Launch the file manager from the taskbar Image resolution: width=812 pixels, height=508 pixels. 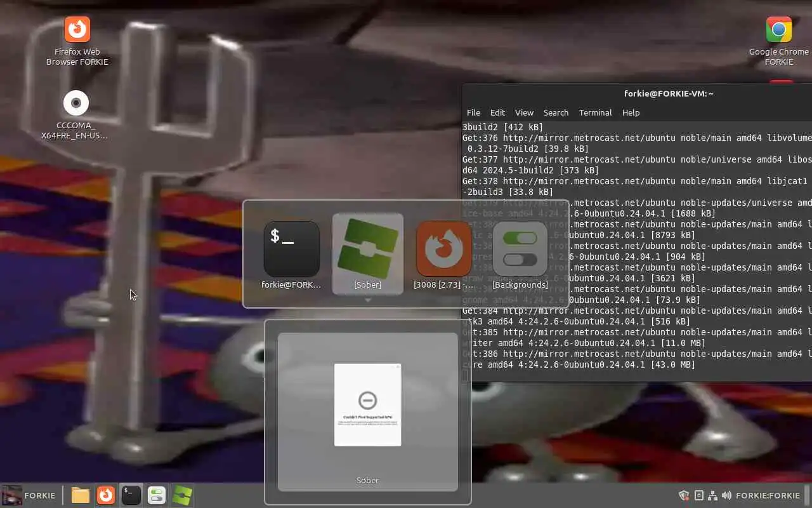81,495
